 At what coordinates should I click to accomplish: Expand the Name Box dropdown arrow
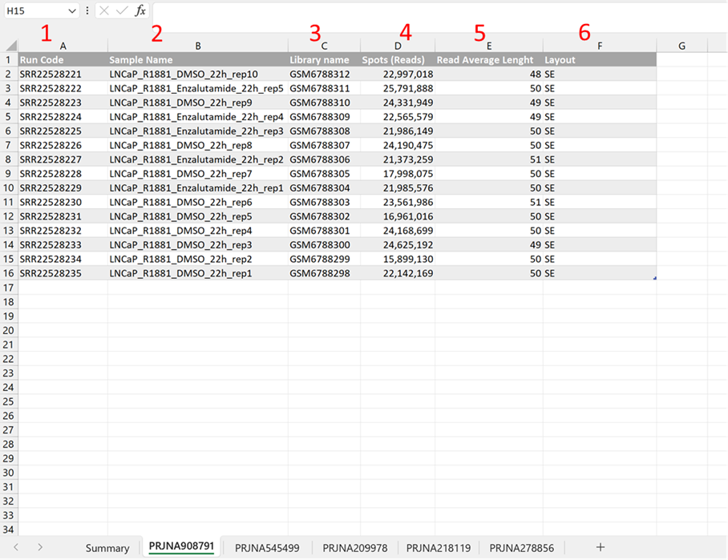[x=72, y=11]
